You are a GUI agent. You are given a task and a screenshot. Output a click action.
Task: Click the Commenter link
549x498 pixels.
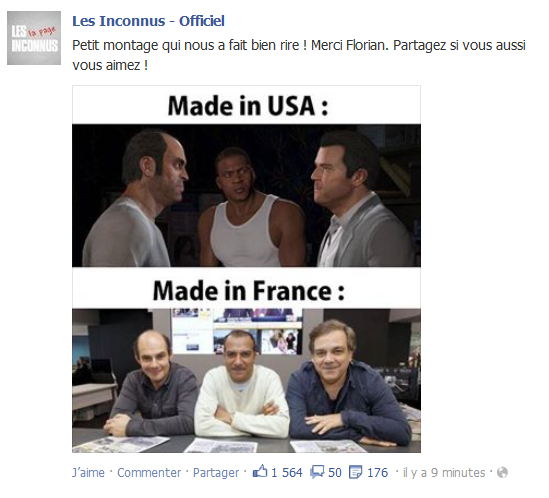pos(149,472)
